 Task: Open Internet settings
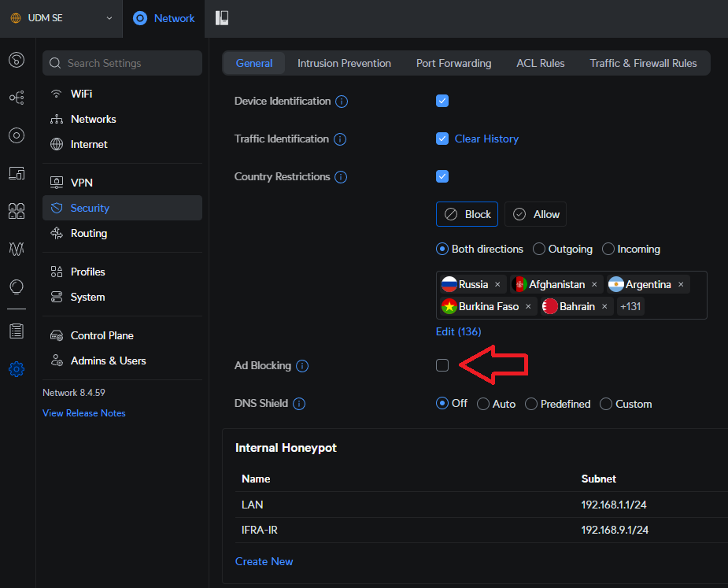[122, 145]
